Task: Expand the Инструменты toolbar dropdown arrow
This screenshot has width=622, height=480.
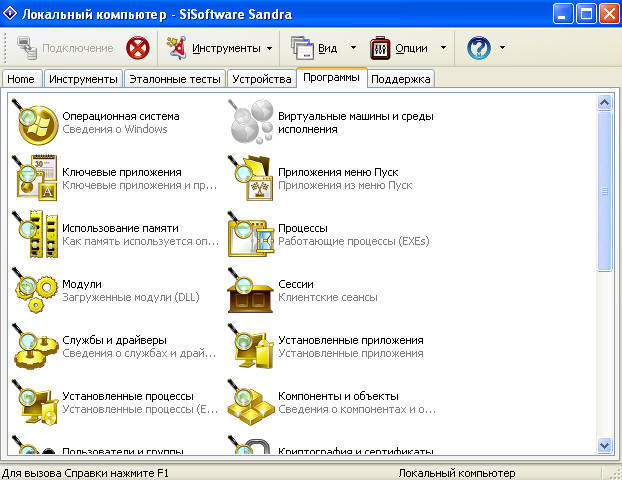Action: click(x=269, y=48)
